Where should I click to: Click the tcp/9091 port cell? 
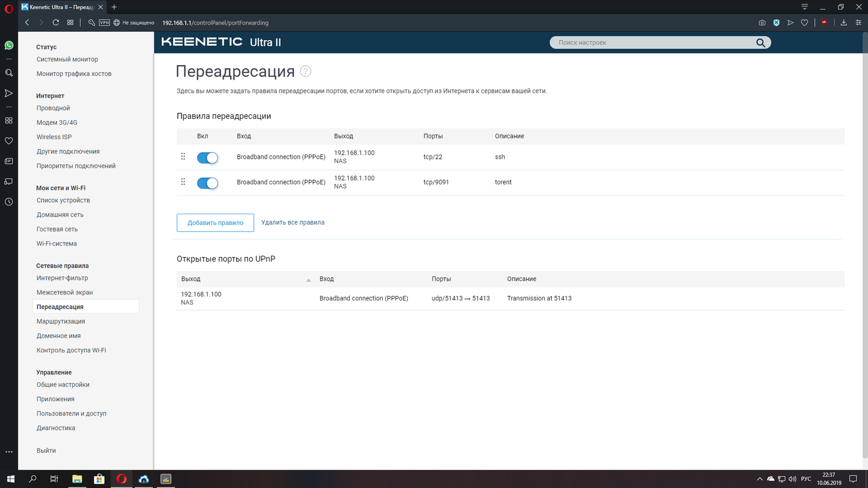coord(436,182)
